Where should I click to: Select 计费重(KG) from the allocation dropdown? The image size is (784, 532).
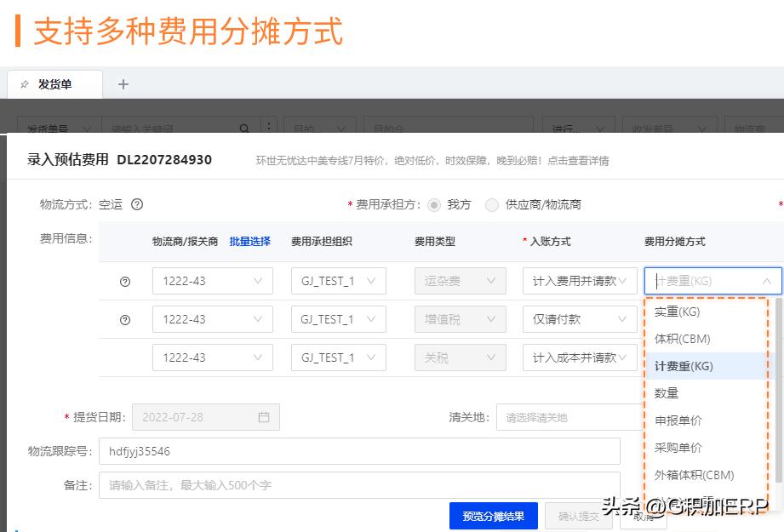pos(686,365)
